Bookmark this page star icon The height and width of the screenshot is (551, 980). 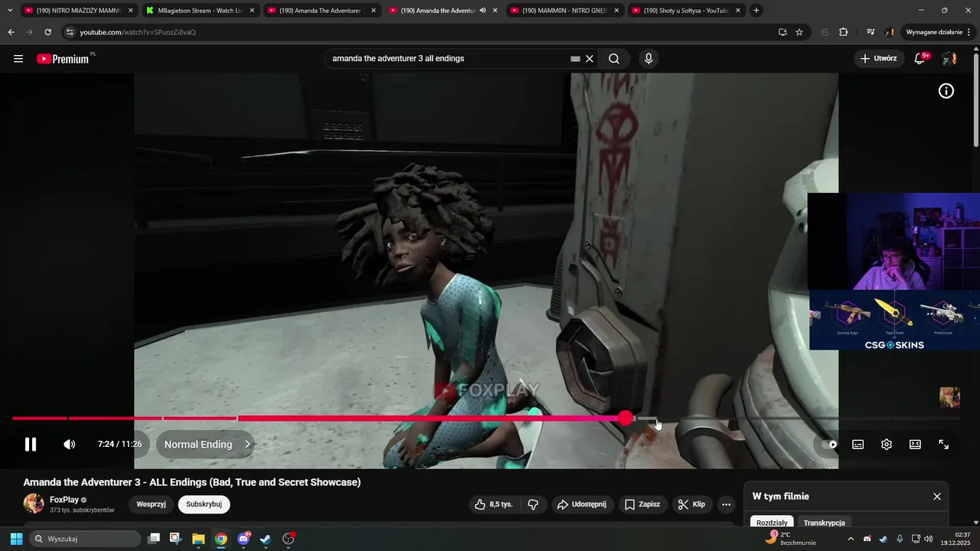pyautogui.click(x=799, y=32)
